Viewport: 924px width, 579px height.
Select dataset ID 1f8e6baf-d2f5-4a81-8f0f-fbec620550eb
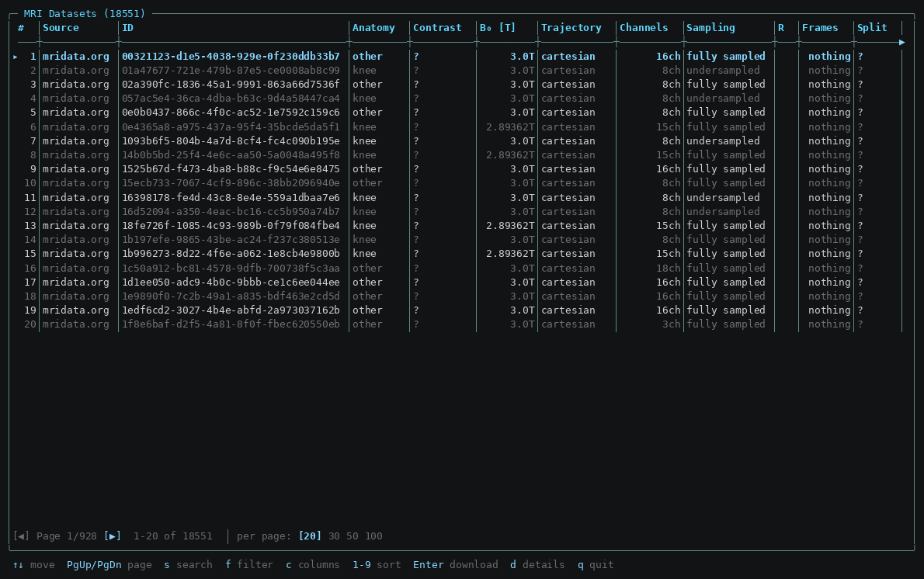click(231, 324)
